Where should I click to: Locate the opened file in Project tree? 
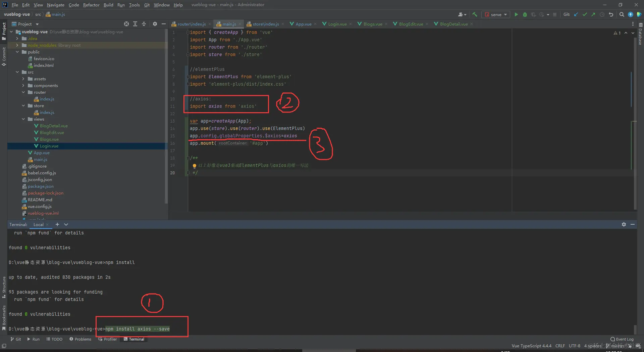(126, 24)
